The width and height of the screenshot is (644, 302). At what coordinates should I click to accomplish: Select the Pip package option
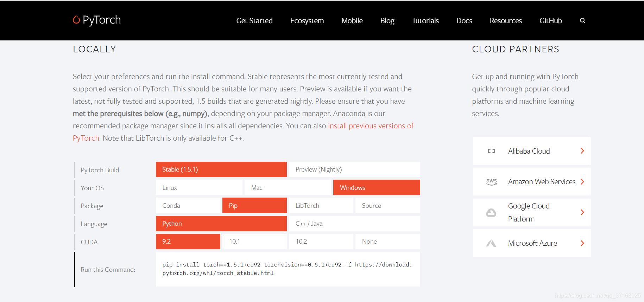(254, 205)
